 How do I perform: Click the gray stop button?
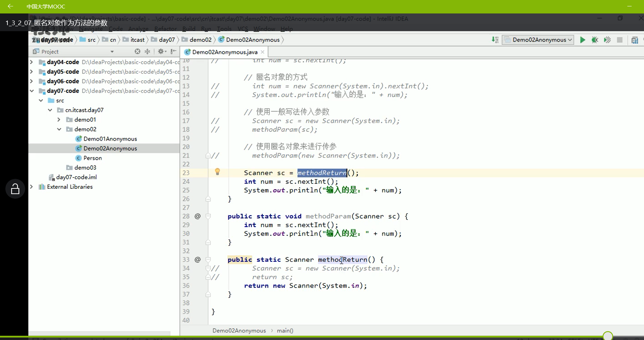coord(620,40)
